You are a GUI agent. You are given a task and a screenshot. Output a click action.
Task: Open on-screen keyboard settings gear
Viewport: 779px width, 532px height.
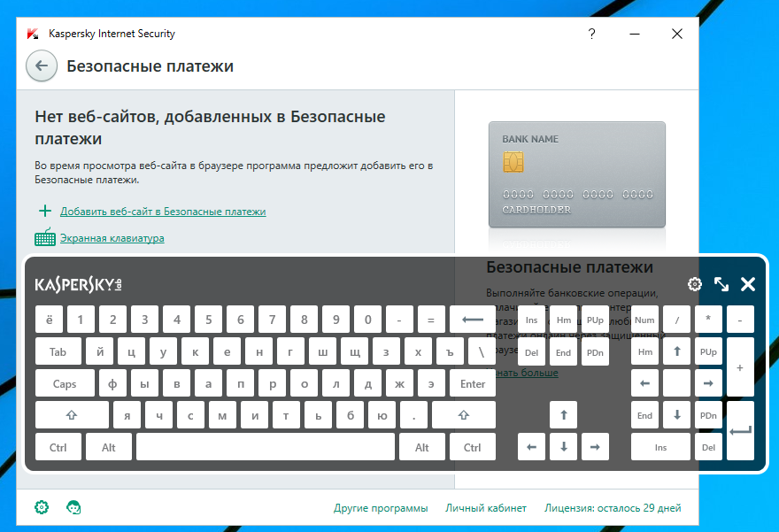pos(695,284)
